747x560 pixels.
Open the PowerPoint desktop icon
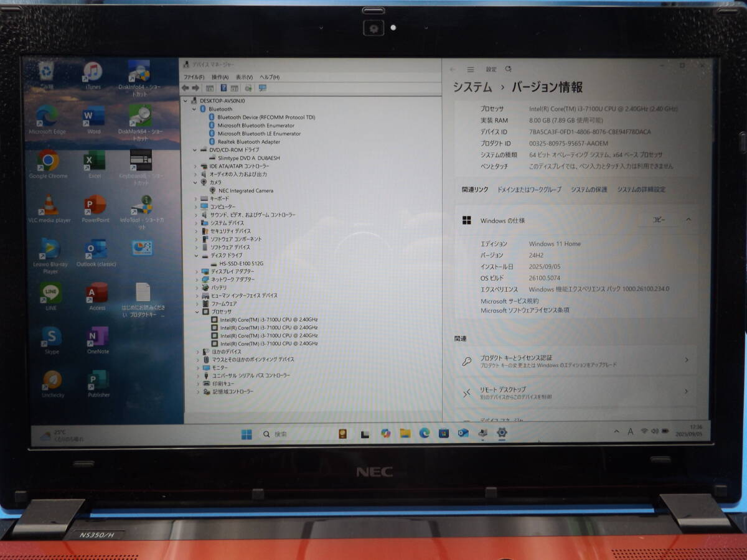coord(95,208)
